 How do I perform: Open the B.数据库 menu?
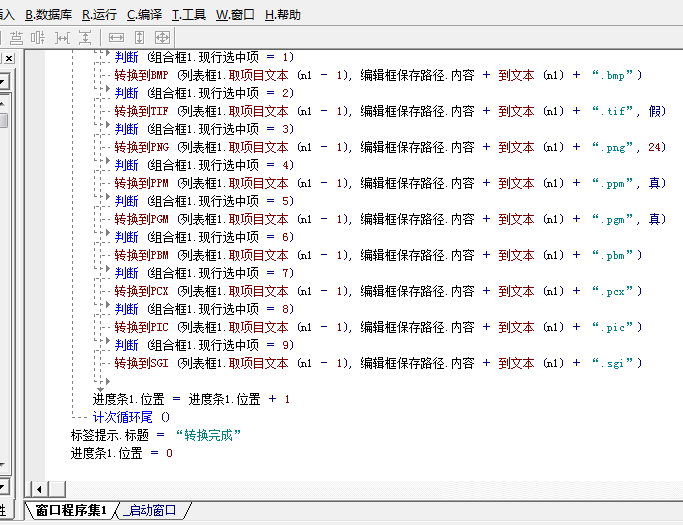tap(48, 15)
